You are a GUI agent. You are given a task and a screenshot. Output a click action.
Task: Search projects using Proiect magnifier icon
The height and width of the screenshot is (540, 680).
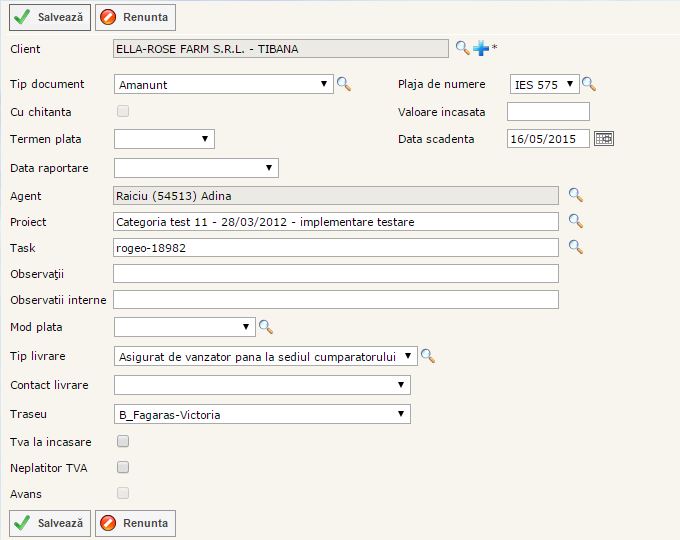[576, 221]
